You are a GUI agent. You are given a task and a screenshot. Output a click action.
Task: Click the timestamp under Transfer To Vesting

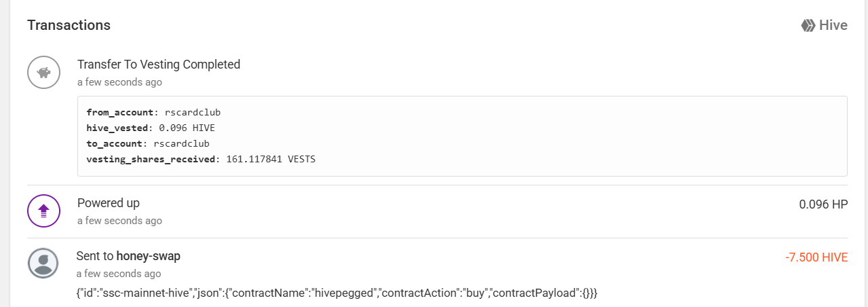pos(119,82)
